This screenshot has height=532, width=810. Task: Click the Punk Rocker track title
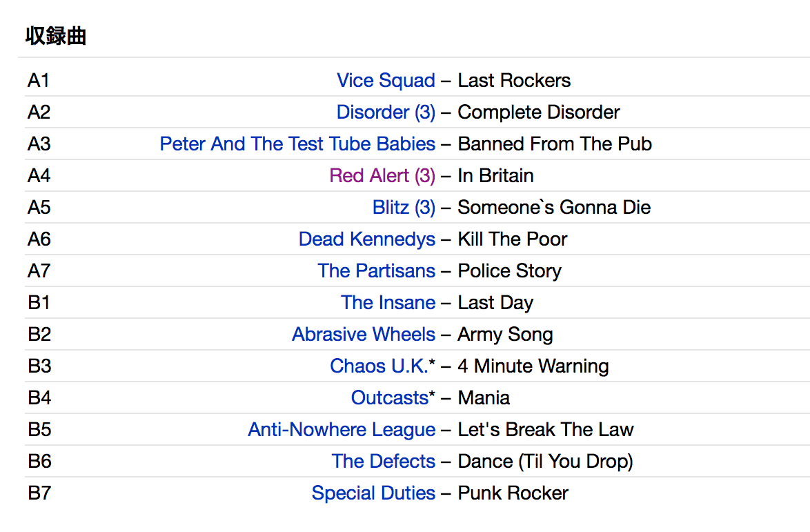pyautogui.click(x=513, y=493)
